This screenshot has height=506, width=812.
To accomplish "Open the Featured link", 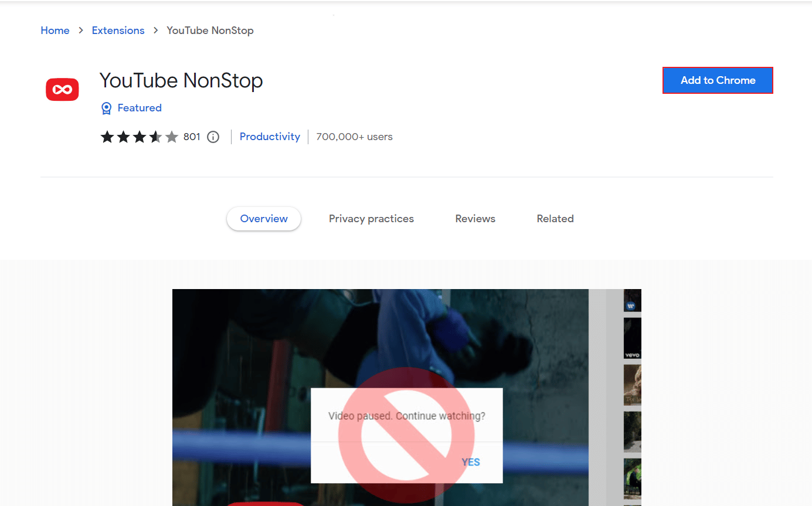I will [140, 108].
